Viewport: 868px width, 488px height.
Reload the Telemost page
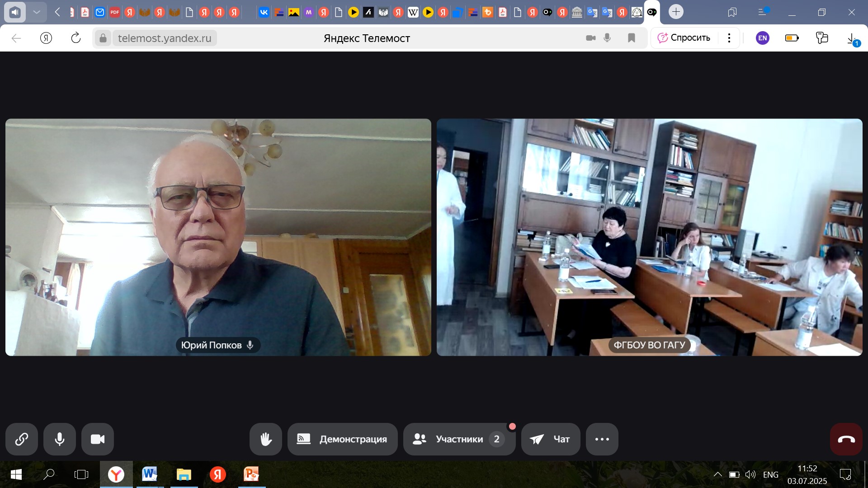[76, 38]
